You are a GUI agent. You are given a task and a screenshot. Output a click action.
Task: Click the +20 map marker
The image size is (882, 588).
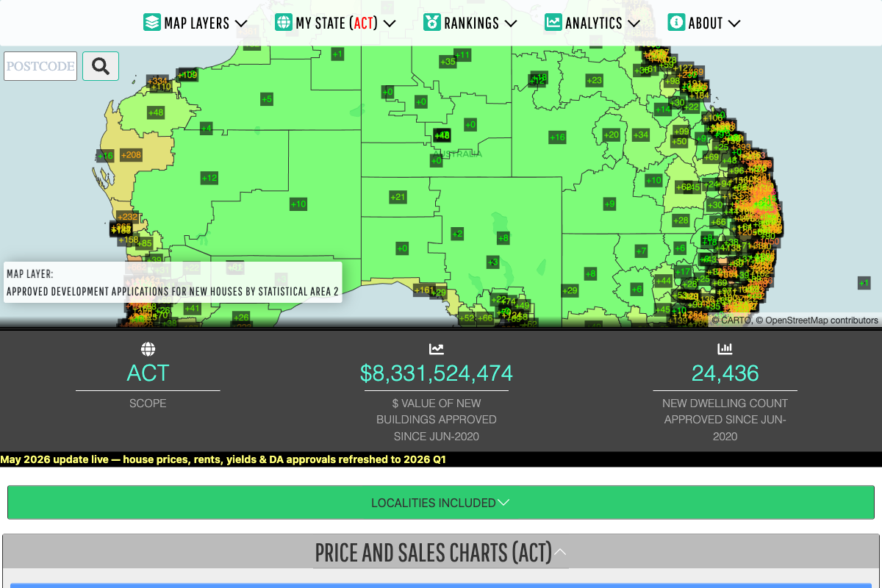click(x=612, y=135)
